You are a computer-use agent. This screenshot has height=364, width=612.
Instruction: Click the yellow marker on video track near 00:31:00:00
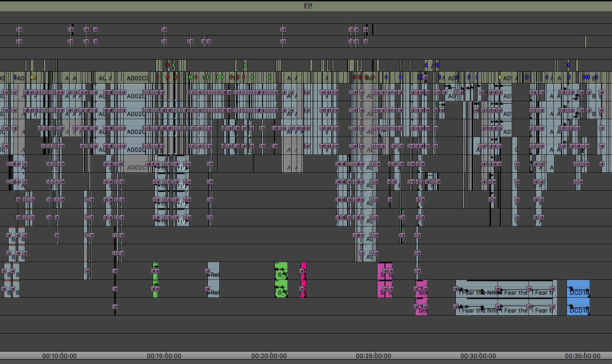pos(500,77)
